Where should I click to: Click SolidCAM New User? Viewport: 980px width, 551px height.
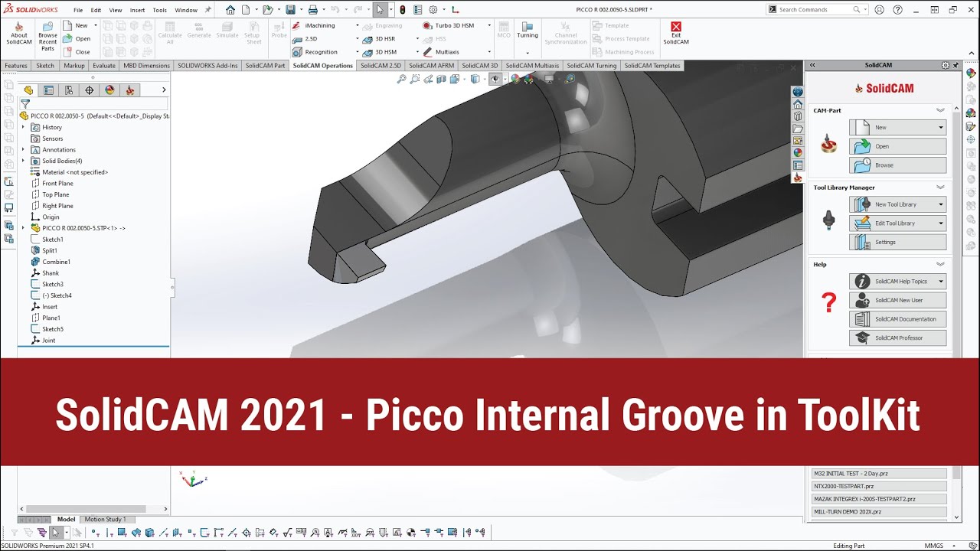tap(897, 300)
